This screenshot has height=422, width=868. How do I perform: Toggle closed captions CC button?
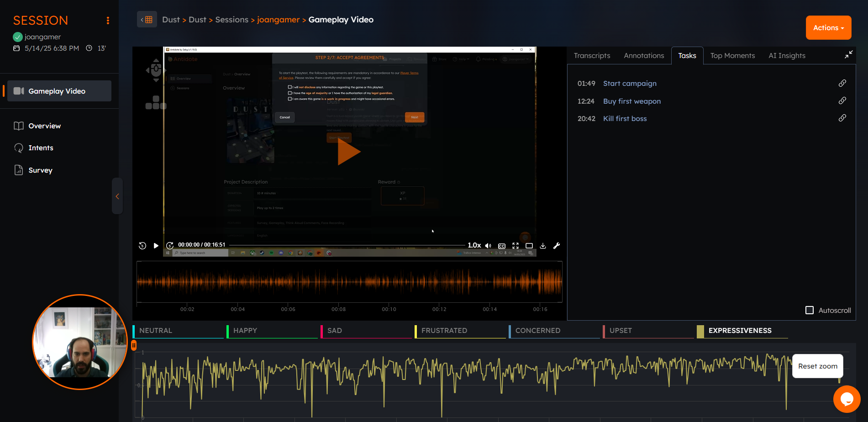pyautogui.click(x=502, y=246)
